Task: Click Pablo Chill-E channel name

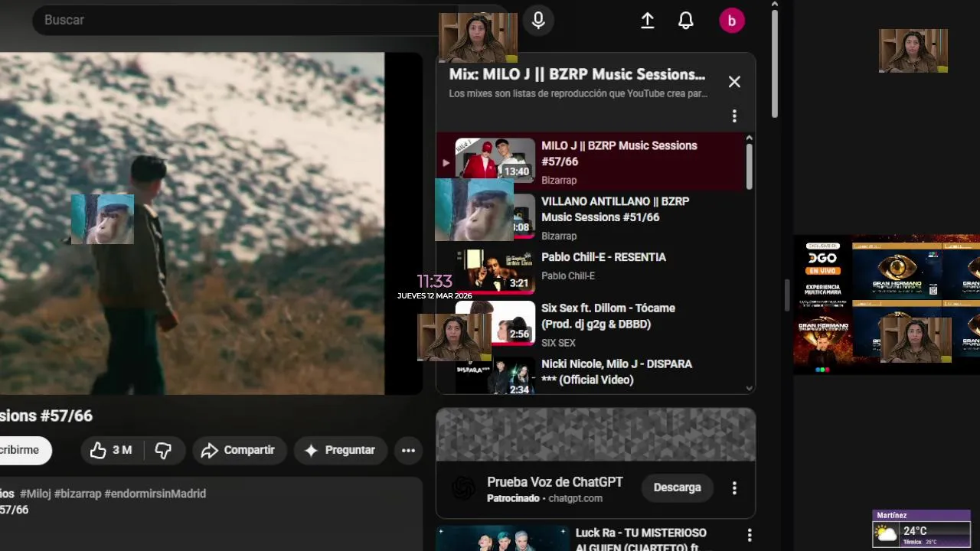Action: [568, 276]
